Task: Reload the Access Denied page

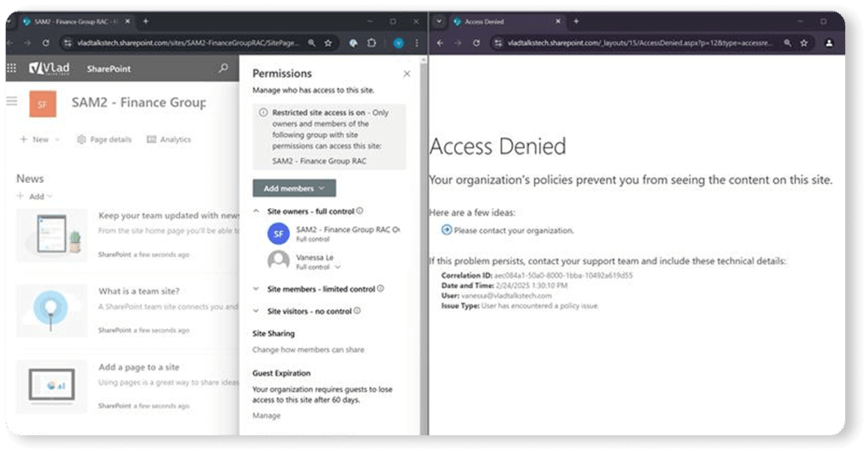Action: [476, 42]
